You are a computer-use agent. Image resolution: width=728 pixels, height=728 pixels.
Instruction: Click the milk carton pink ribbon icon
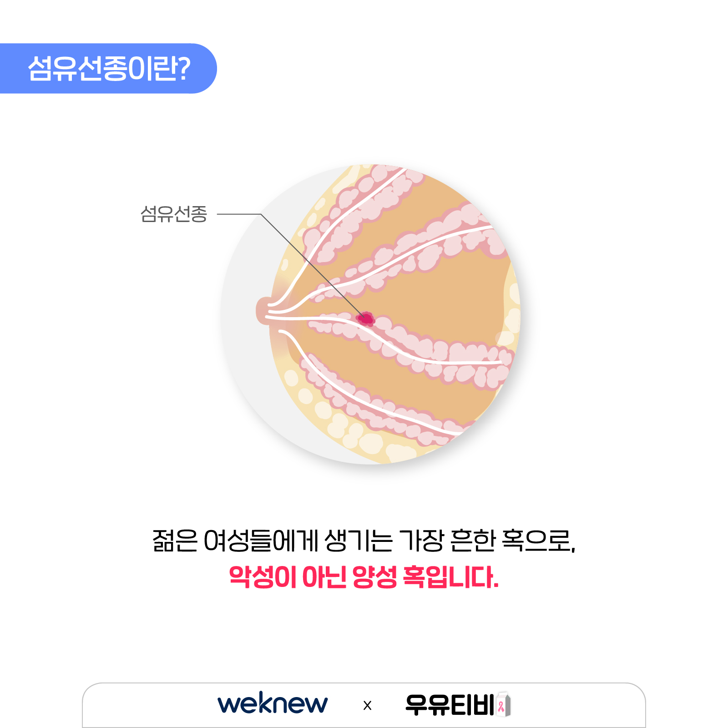click(x=503, y=704)
